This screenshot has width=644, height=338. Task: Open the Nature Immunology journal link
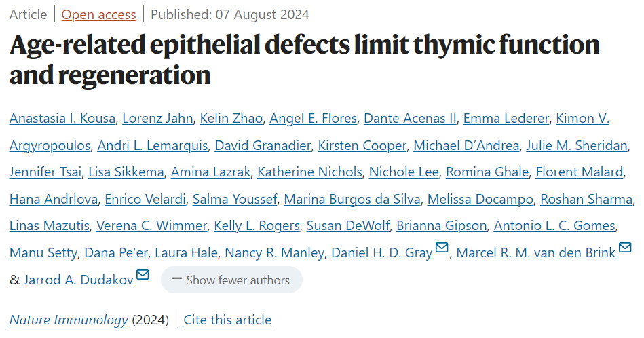69,320
